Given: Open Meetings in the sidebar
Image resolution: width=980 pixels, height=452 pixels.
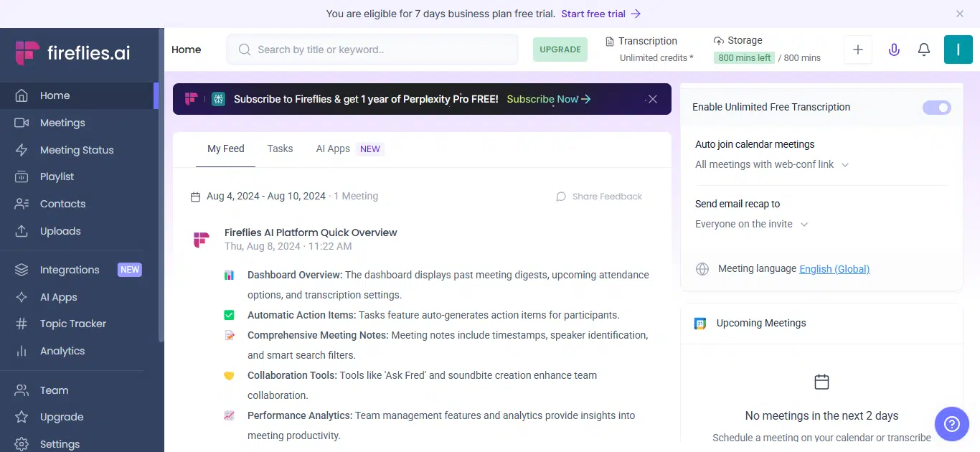Looking at the screenshot, I should click(79, 123).
